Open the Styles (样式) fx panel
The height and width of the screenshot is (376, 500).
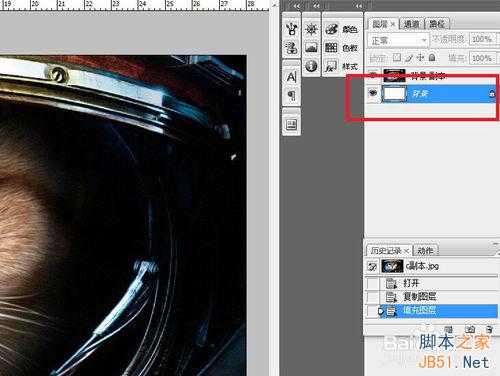tap(342, 66)
